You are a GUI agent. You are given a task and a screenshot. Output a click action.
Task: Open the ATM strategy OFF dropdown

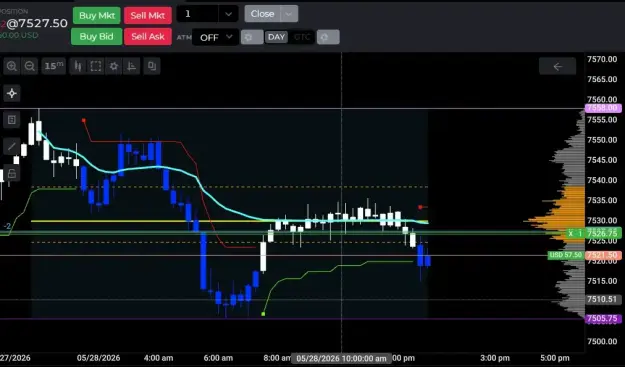click(216, 37)
